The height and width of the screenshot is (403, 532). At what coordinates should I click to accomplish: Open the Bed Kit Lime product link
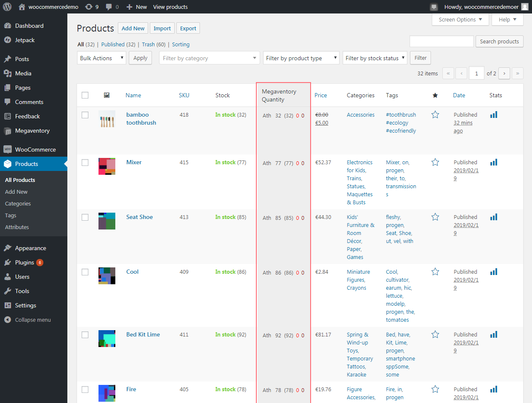click(x=143, y=334)
